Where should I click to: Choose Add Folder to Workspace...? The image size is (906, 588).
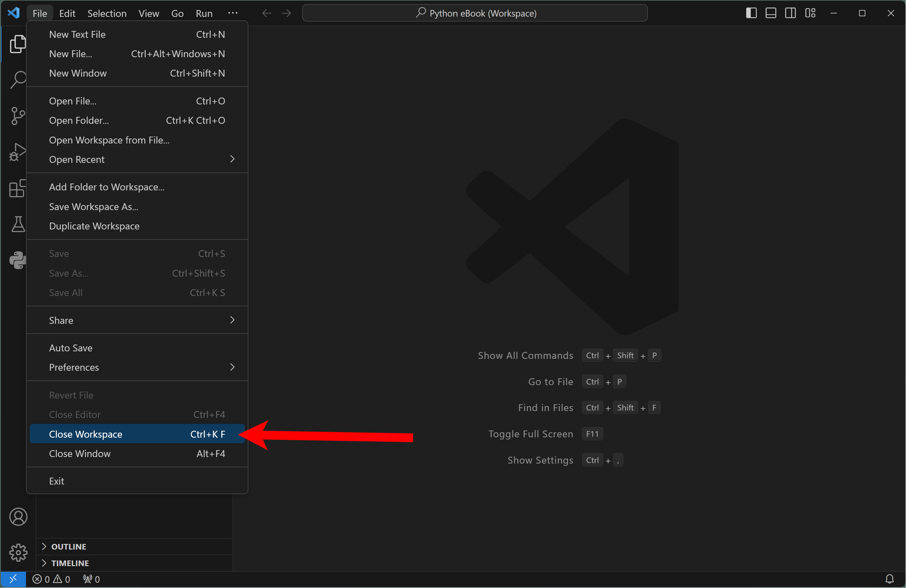pos(137,187)
